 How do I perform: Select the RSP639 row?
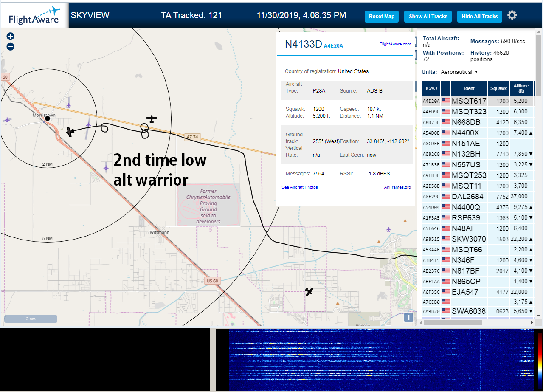click(478, 218)
